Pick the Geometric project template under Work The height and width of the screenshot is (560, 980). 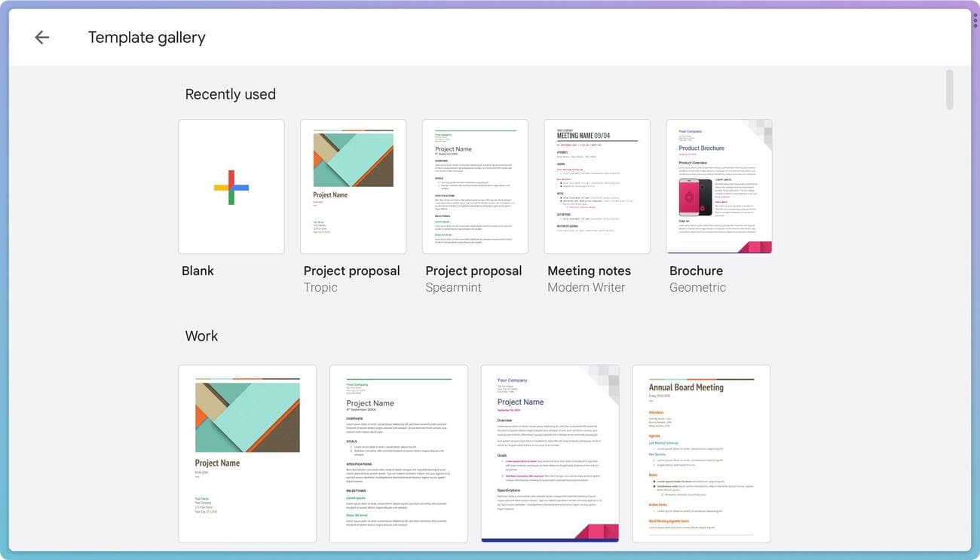tap(550, 454)
